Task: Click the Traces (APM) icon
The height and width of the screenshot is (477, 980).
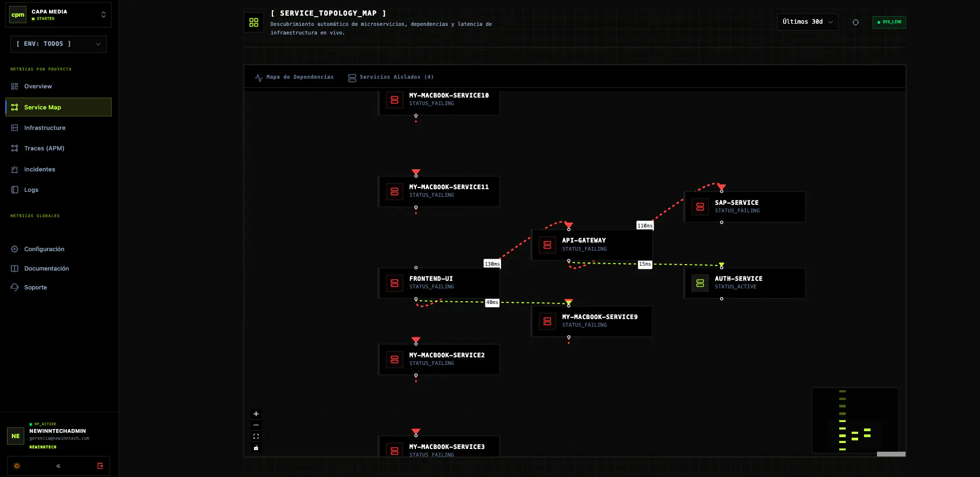Action: click(x=15, y=148)
